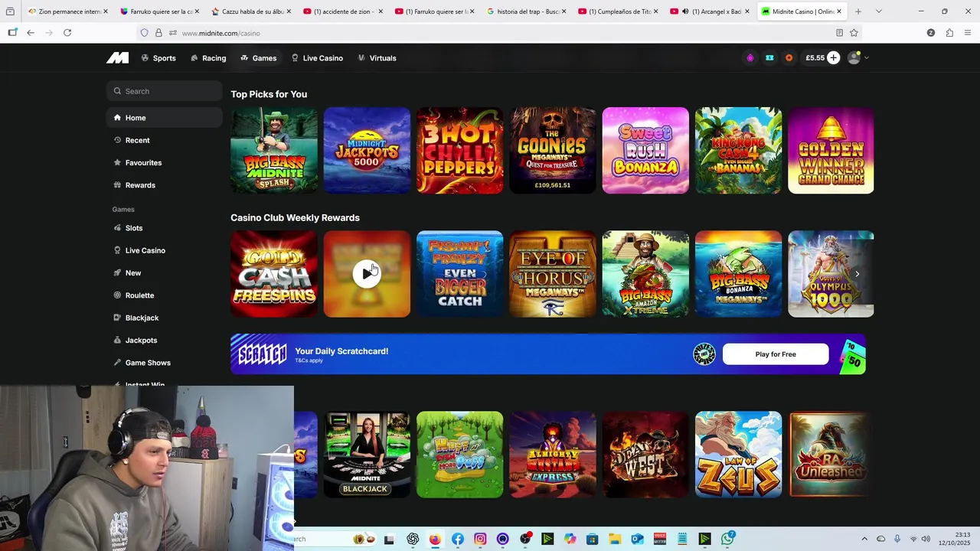Click the casino Search field

[164, 91]
